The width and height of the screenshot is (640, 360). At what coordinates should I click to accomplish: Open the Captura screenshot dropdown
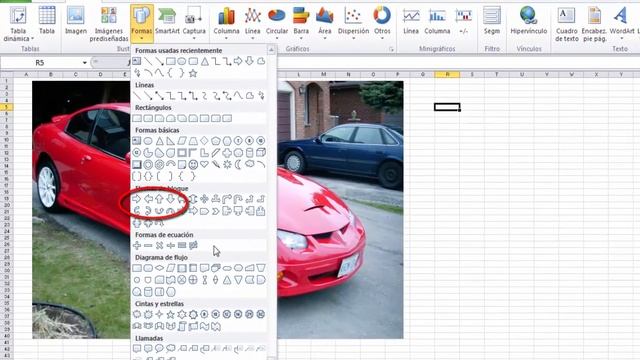(x=194, y=24)
